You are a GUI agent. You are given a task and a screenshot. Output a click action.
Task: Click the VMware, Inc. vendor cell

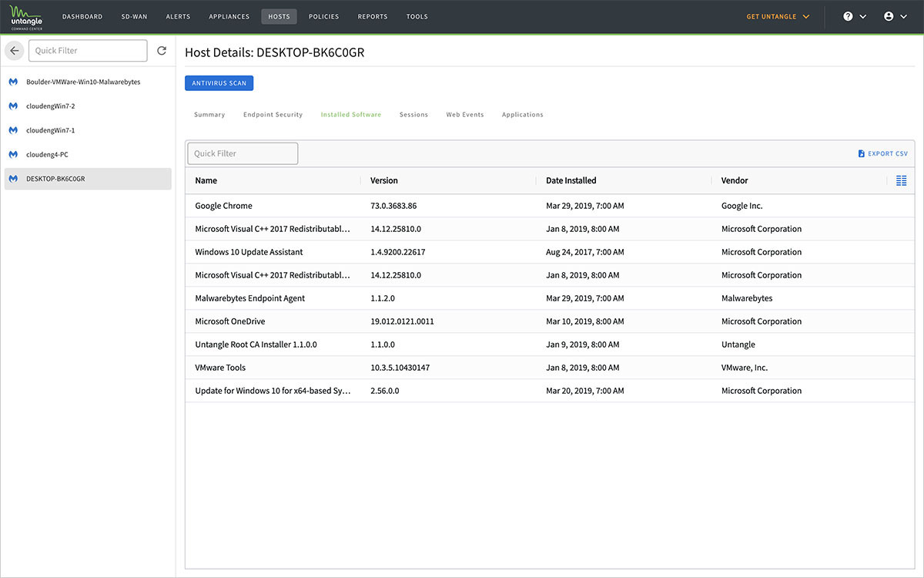point(745,368)
